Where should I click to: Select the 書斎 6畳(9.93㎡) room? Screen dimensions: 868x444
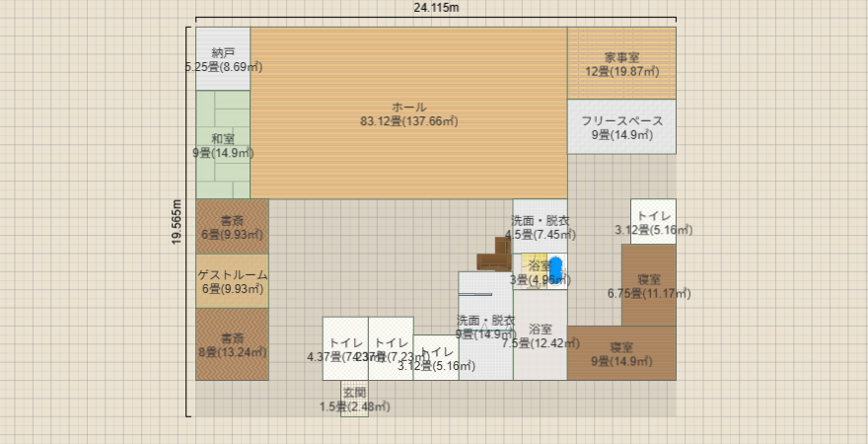pyautogui.click(x=233, y=226)
